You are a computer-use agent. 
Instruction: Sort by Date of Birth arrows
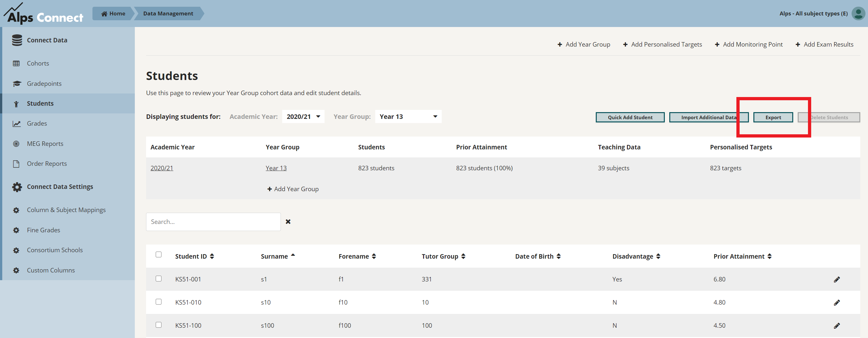[x=559, y=256]
